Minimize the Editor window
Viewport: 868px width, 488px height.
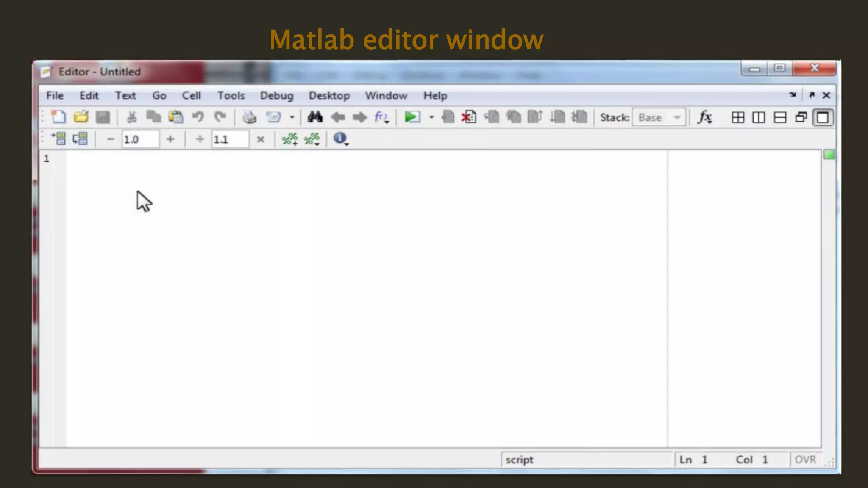(x=754, y=69)
